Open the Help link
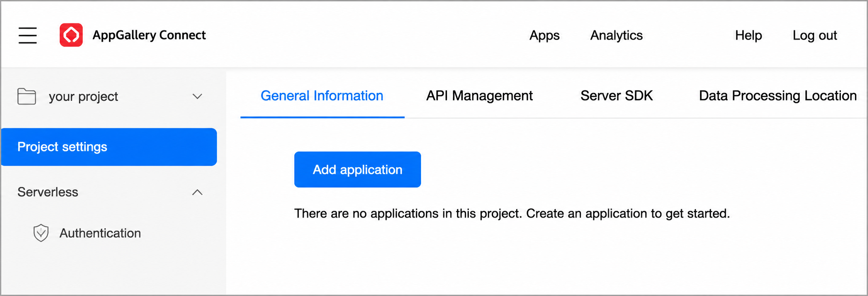Image resolution: width=868 pixels, height=296 pixels. 748,36
